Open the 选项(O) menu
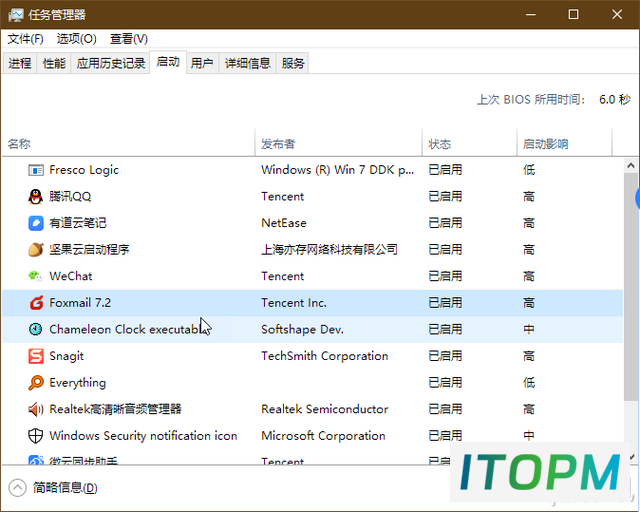This screenshot has width=640, height=512. click(x=77, y=39)
